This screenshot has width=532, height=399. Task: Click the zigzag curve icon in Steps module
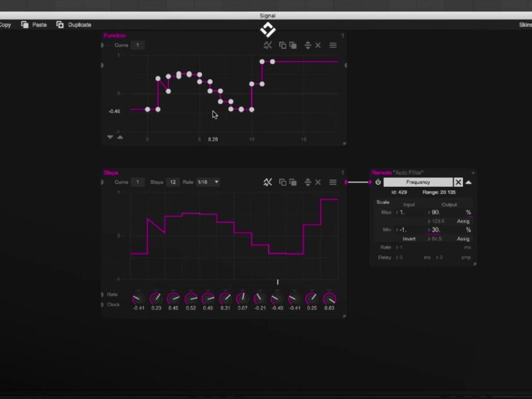pyautogui.click(x=267, y=182)
